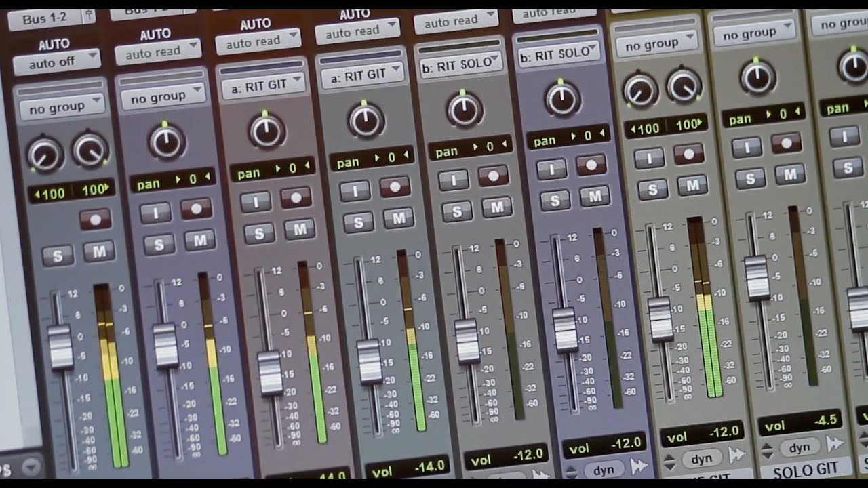The height and width of the screenshot is (488, 868).
Task: Mute the SOLO GIT channel
Action: click(x=790, y=174)
